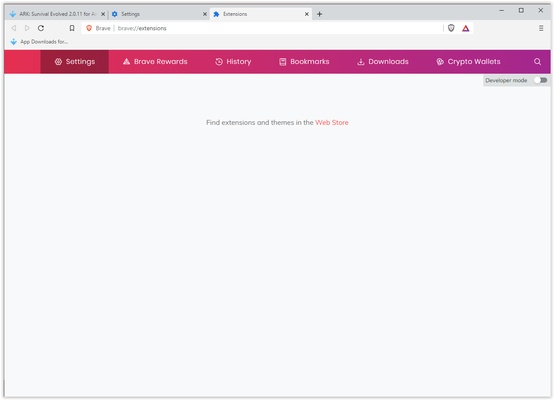Open the Brave Rewards triangle icon in the toolbar
The width and height of the screenshot is (554, 400).
(x=466, y=28)
